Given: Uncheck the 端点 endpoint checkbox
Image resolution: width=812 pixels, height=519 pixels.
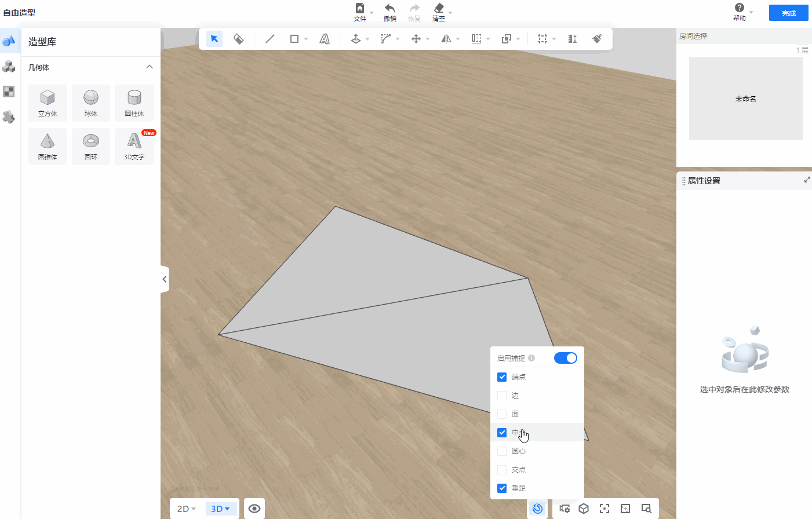Looking at the screenshot, I should tap(502, 377).
